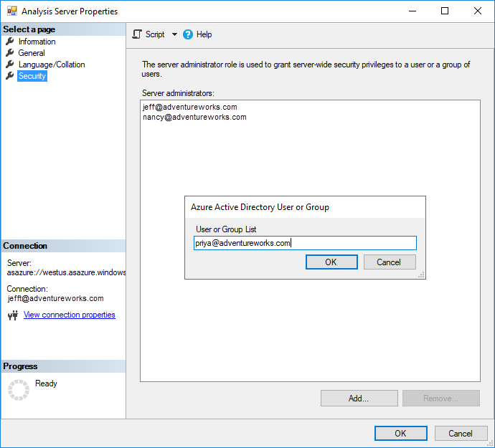The height and width of the screenshot is (448, 495).
Task: Select jeff@adventureworks.com in server administrators
Action: point(189,107)
